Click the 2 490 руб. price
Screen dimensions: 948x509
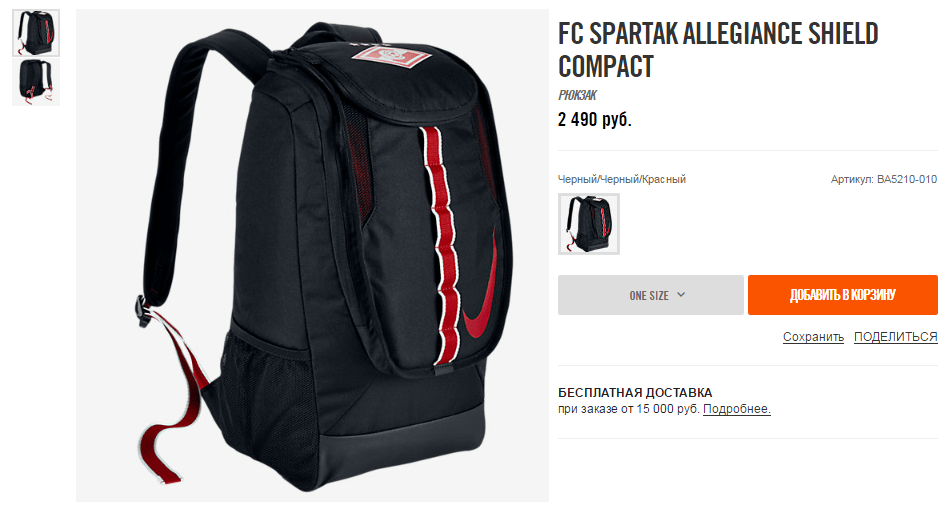594,119
